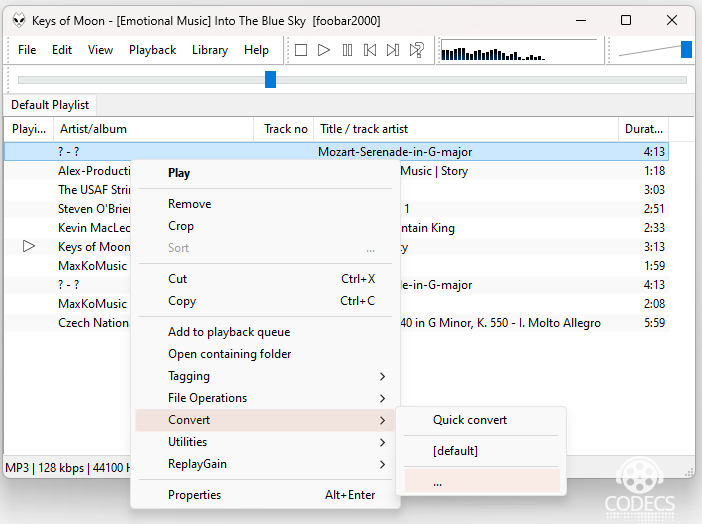Choose Remove in context menu
The image size is (702, 524).
(265, 204)
